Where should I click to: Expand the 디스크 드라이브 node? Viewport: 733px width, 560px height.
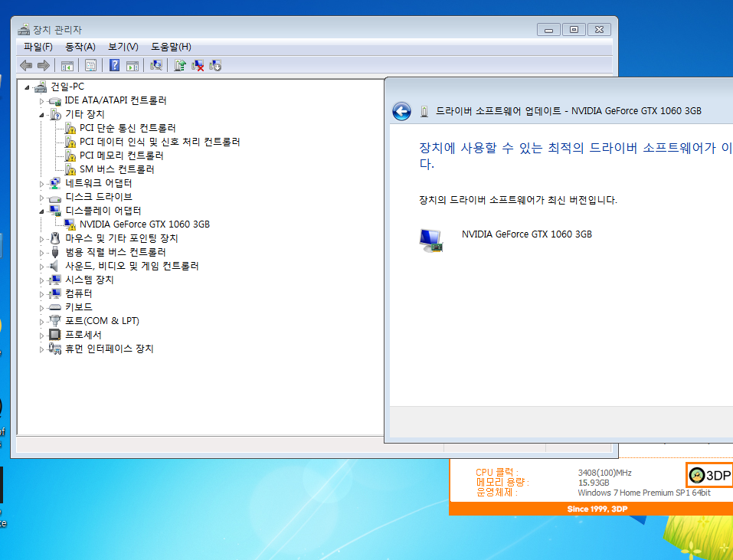[41, 198]
